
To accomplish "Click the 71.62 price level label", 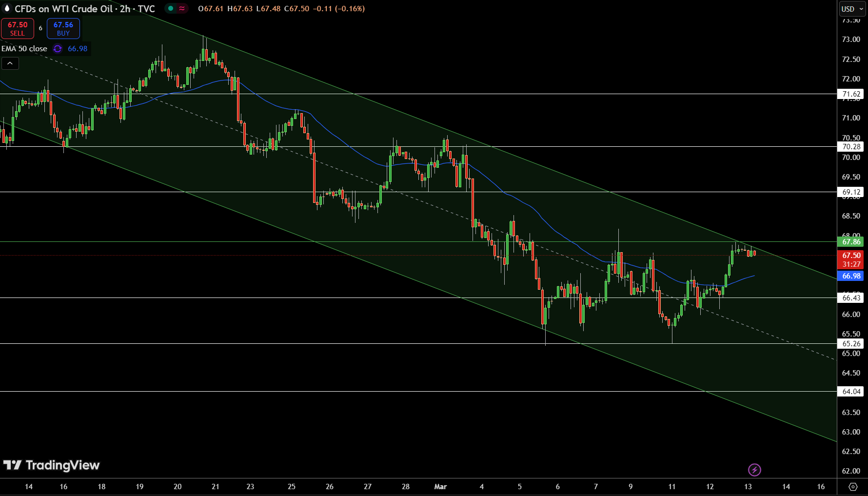I will click(851, 94).
